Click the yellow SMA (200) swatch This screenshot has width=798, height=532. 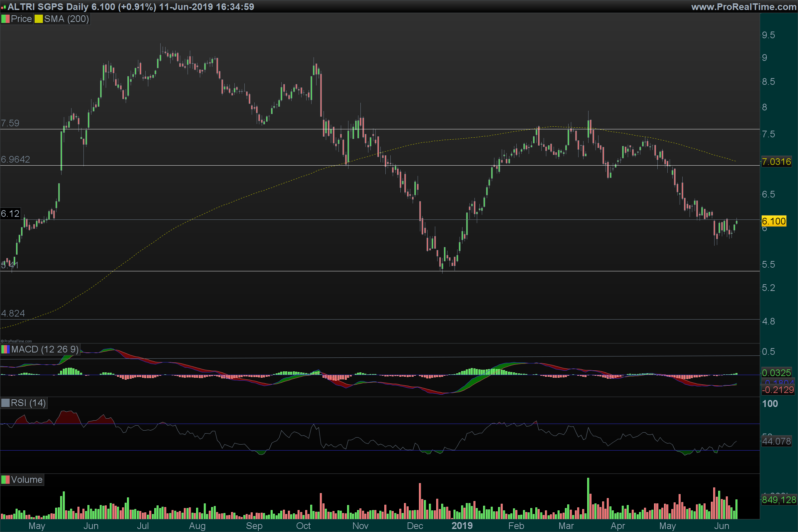38,19
